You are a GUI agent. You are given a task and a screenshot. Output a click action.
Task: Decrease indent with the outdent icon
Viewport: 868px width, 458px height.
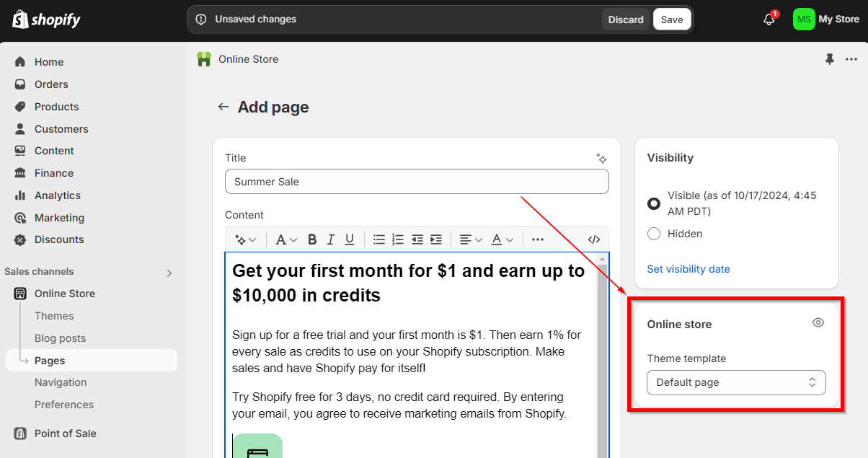(417, 239)
